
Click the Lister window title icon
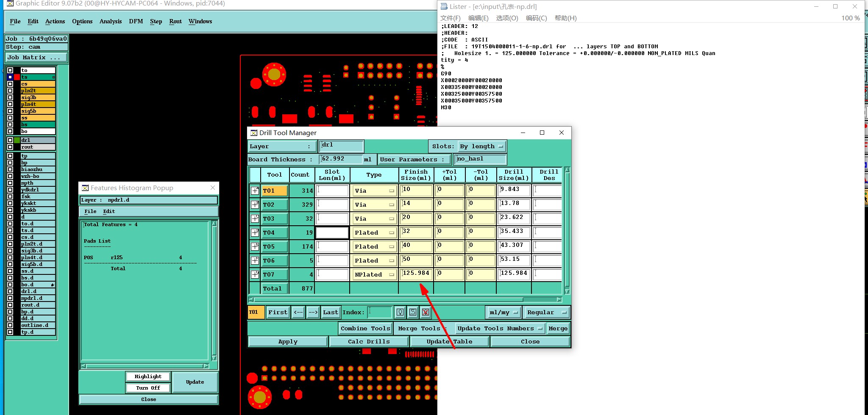[x=444, y=6]
